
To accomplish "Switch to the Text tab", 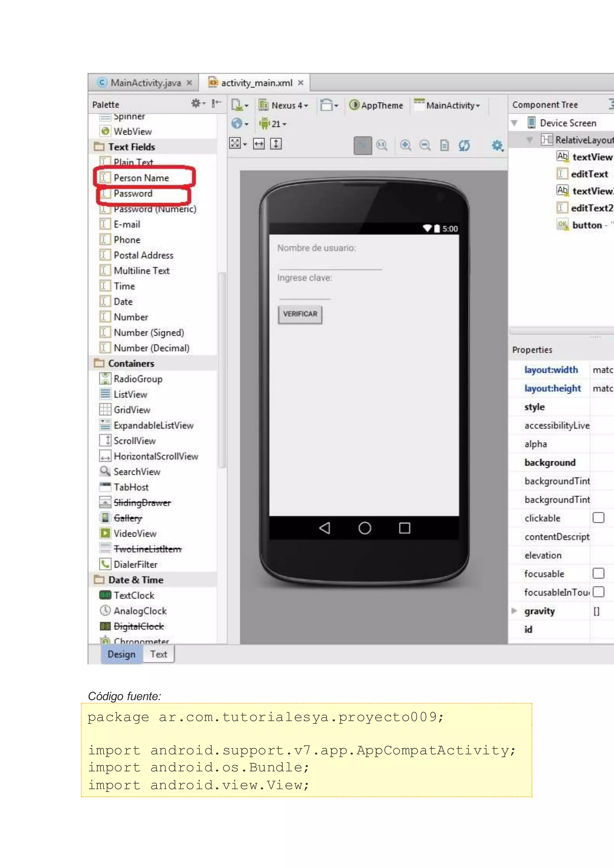I will [158, 654].
